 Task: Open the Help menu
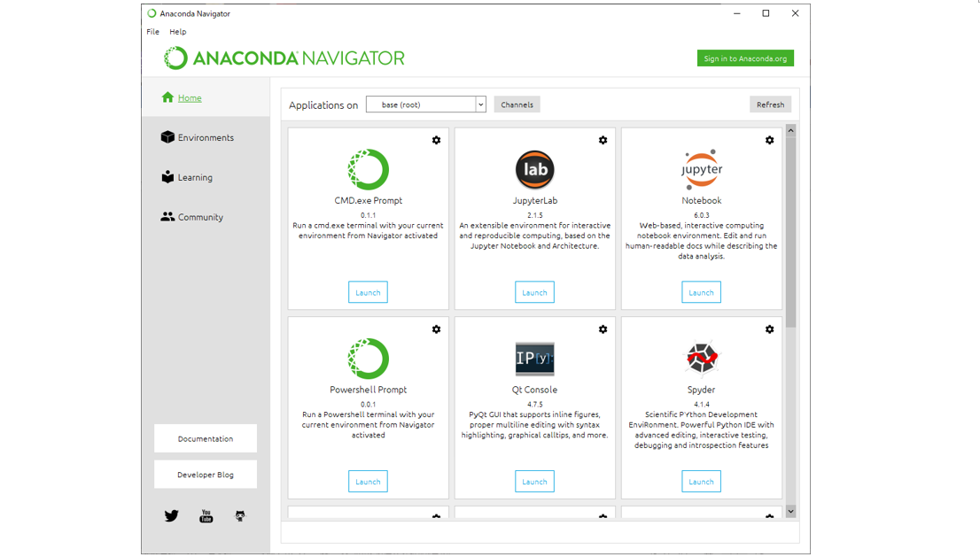coord(177,32)
